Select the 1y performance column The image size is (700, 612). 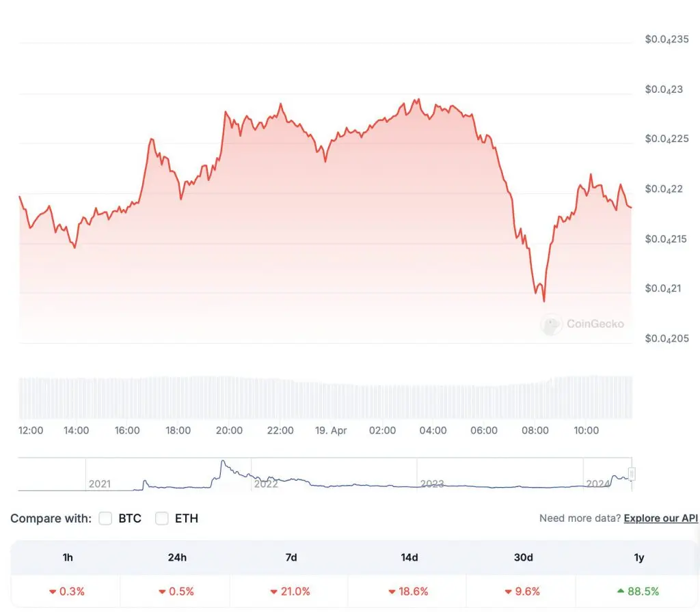point(638,558)
